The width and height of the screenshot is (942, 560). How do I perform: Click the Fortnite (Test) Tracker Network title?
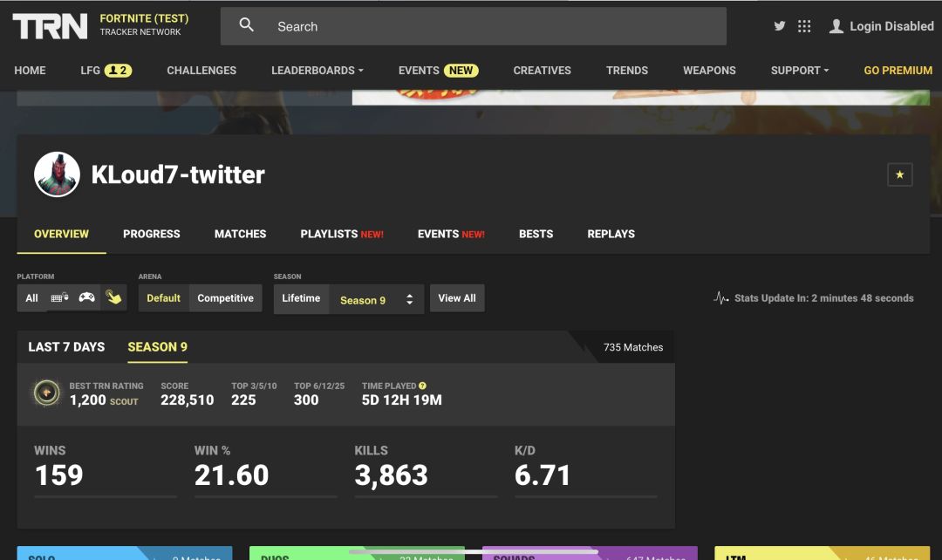click(144, 24)
